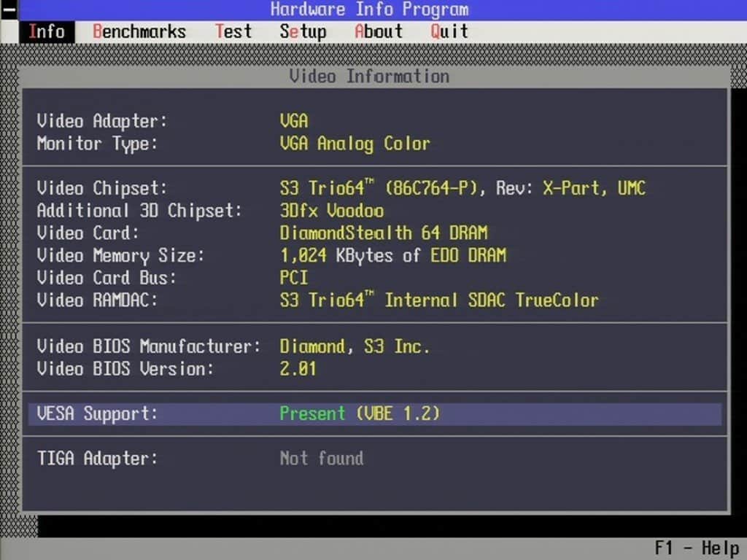Click the 'Present' VESA status value
747x560 pixels.
click(312, 414)
